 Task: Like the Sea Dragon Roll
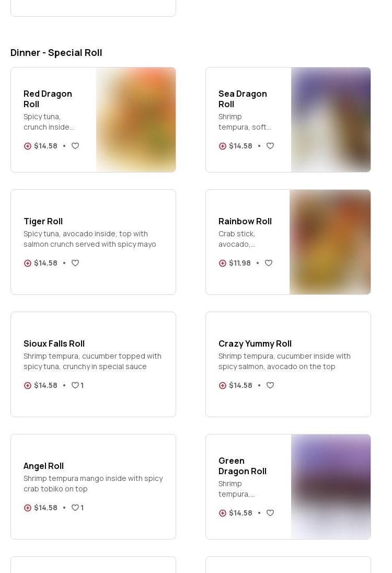tap(270, 146)
